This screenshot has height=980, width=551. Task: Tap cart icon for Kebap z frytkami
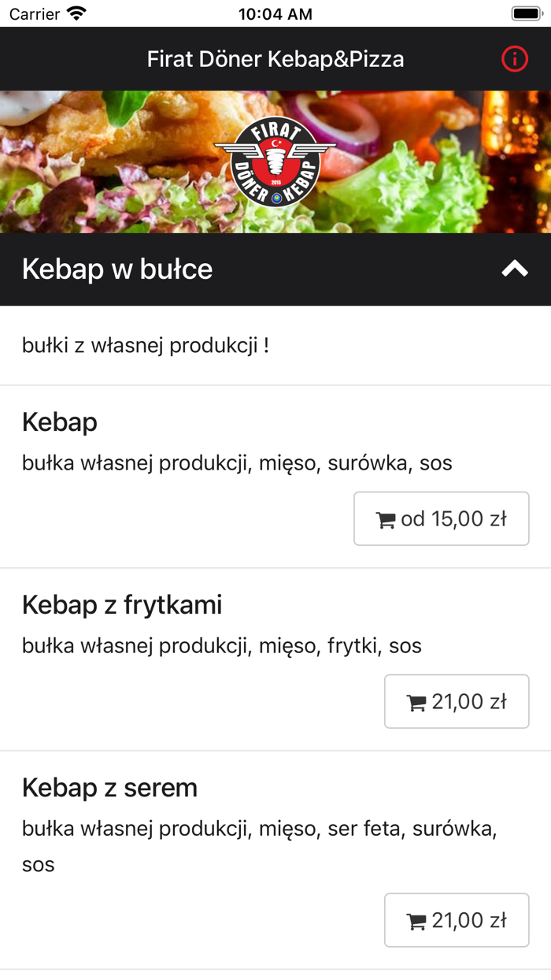click(x=416, y=703)
